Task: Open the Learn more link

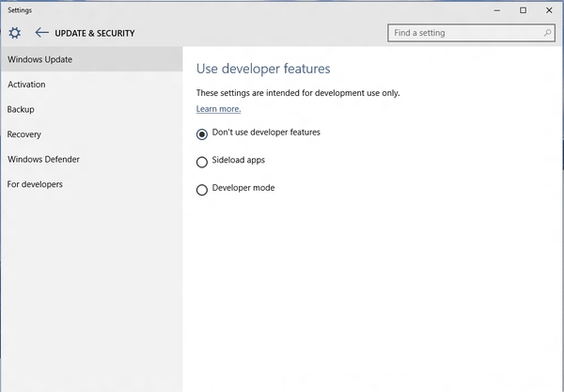Action: (x=218, y=109)
